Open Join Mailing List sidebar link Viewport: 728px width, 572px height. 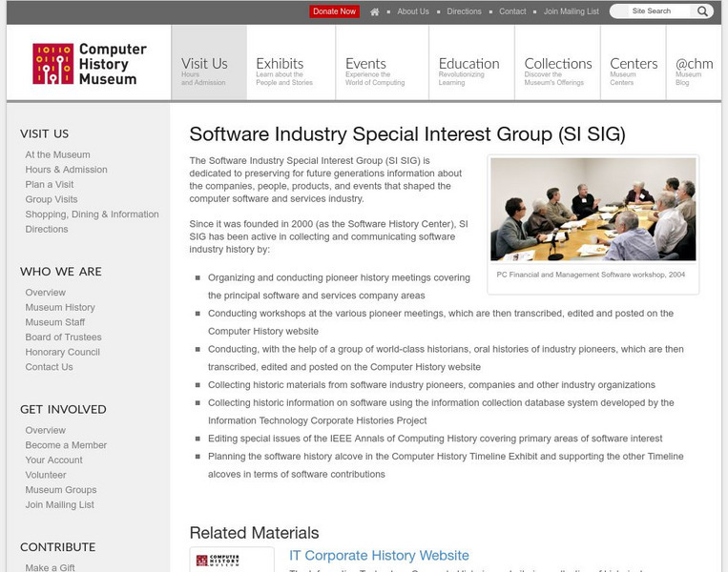click(59, 504)
